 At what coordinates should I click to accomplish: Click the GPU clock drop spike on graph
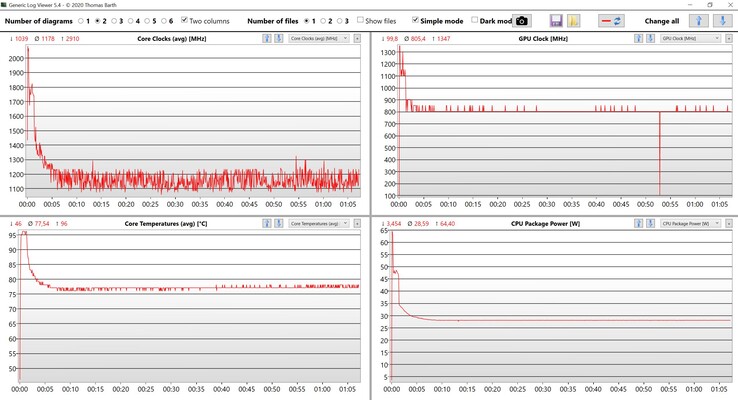coord(660,150)
